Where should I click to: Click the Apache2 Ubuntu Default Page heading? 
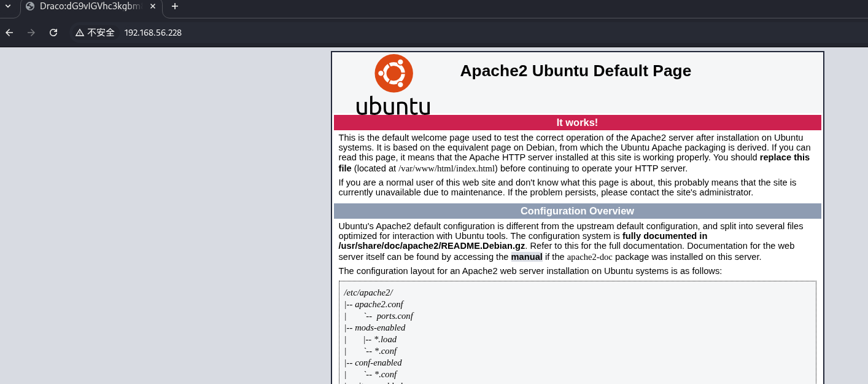(576, 71)
